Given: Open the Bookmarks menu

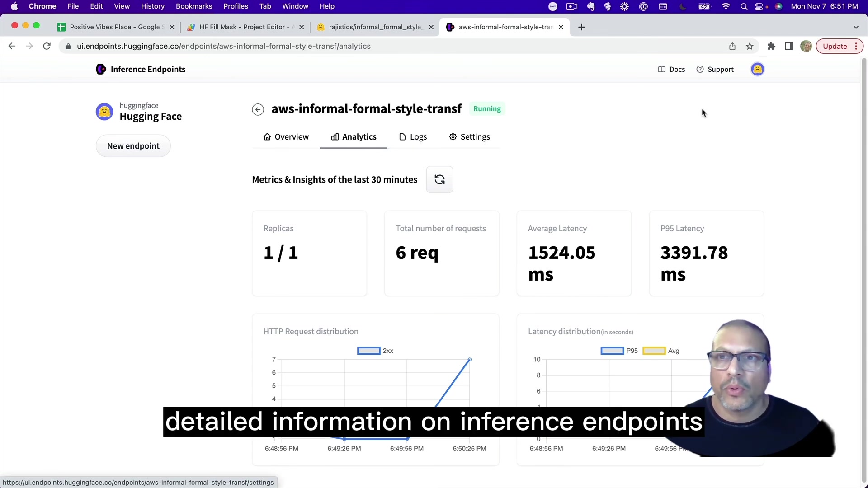Looking at the screenshot, I should [x=194, y=6].
